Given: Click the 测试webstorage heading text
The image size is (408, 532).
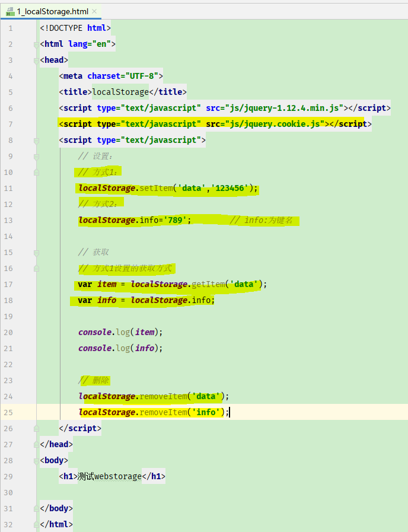Looking at the screenshot, I should (110, 476).
